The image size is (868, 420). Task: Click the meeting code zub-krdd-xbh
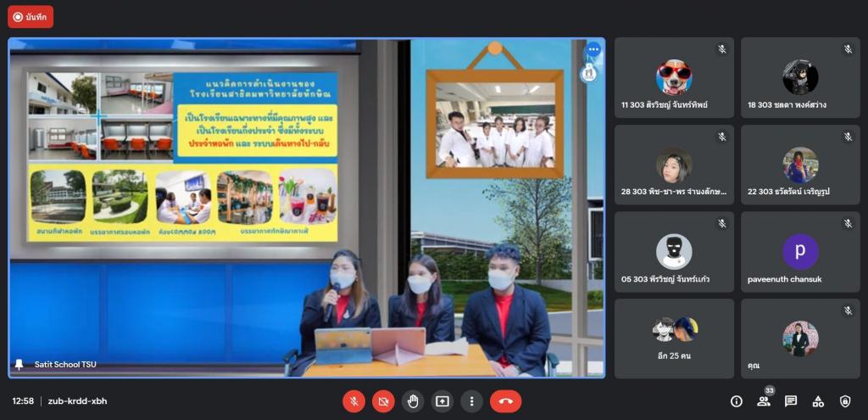[x=77, y=401]
